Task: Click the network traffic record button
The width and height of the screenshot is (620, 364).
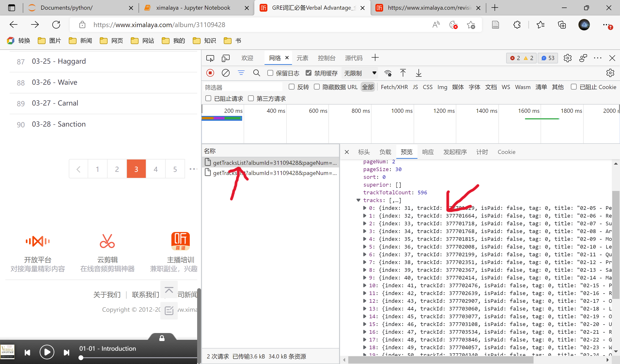Action: (x=210, y=73)
